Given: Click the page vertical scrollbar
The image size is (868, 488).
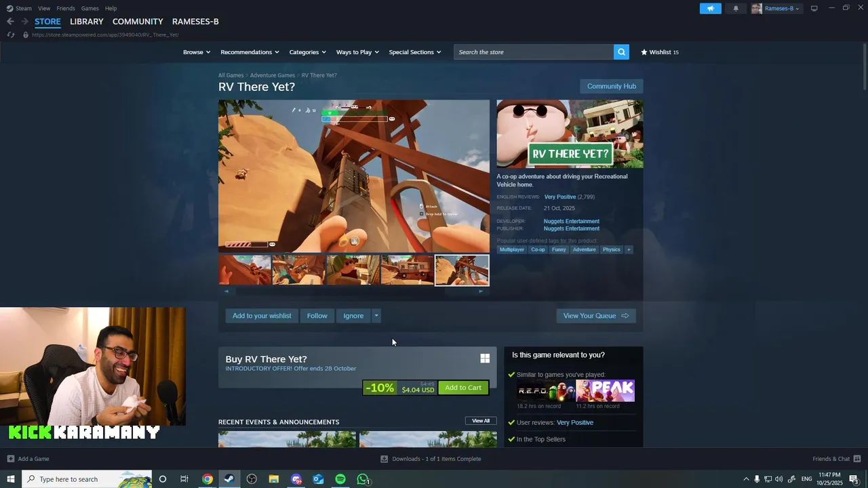Looking at the screenshot, I should tap(865, 66).
